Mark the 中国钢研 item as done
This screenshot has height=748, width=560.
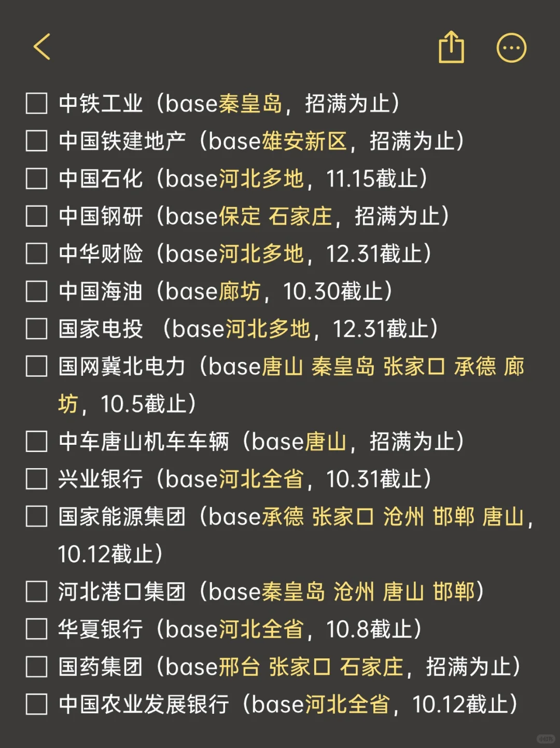(x=37, y=216)
